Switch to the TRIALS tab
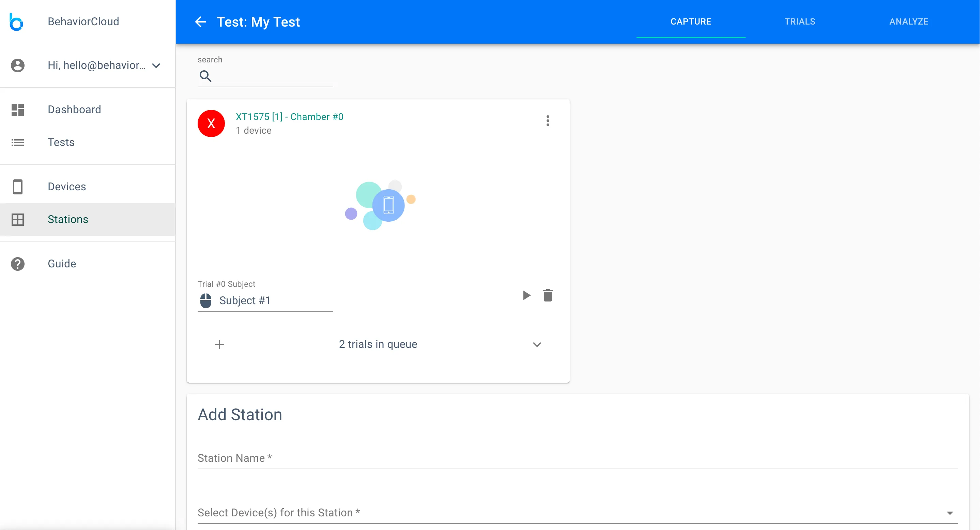The image size is (980, 530). [800, 21]
